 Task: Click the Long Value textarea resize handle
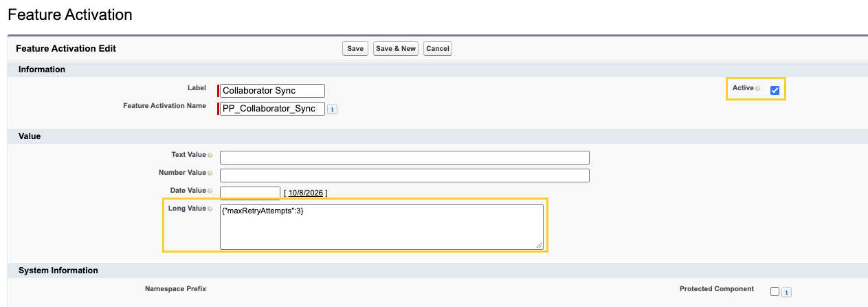click(539, 245)
